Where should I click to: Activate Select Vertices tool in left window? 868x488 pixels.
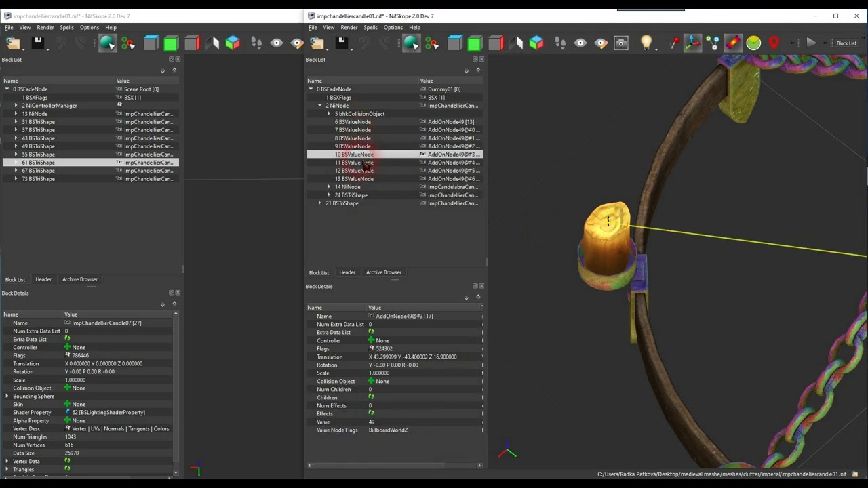(x=128, y=43)
